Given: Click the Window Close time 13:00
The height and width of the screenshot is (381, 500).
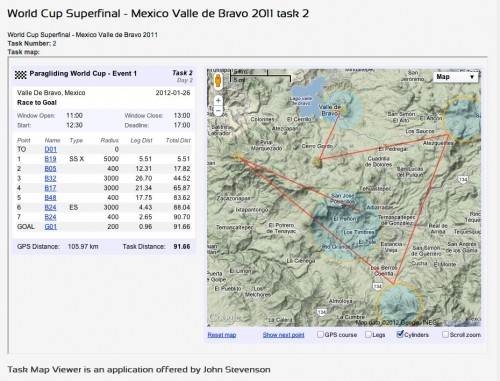Looking at the screenshot, I should [x=182, y=116].
